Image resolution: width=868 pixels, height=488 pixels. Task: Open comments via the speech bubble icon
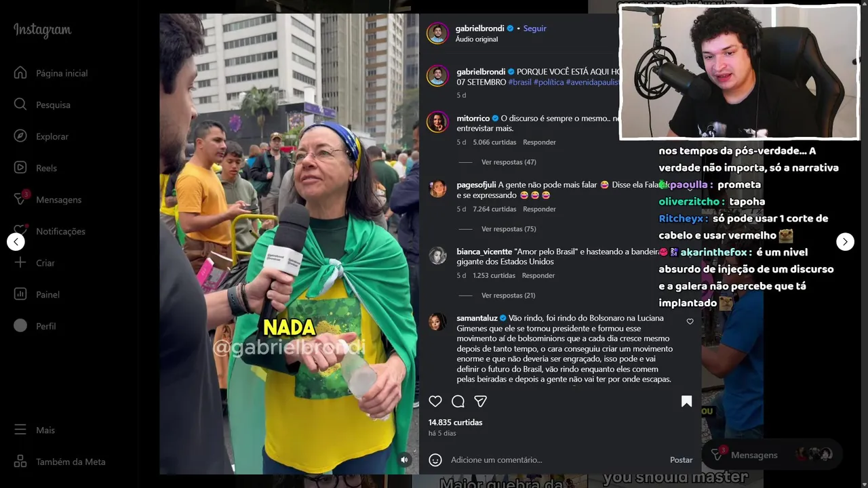(458, 401)
